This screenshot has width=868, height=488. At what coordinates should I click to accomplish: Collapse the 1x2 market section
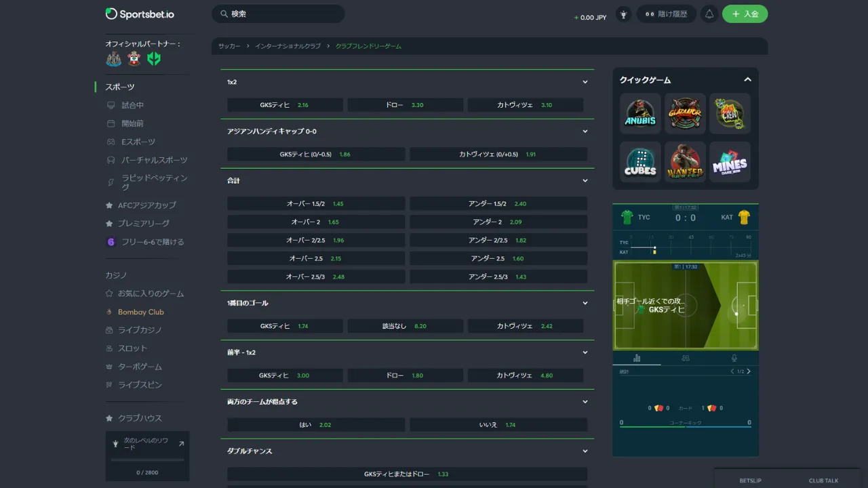point(585,82)
